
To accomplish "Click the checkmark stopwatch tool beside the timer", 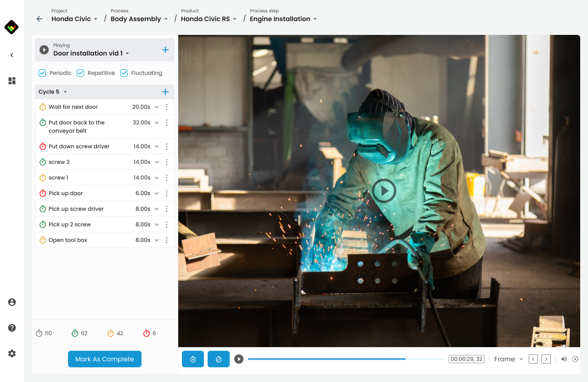I will point(218,359).
